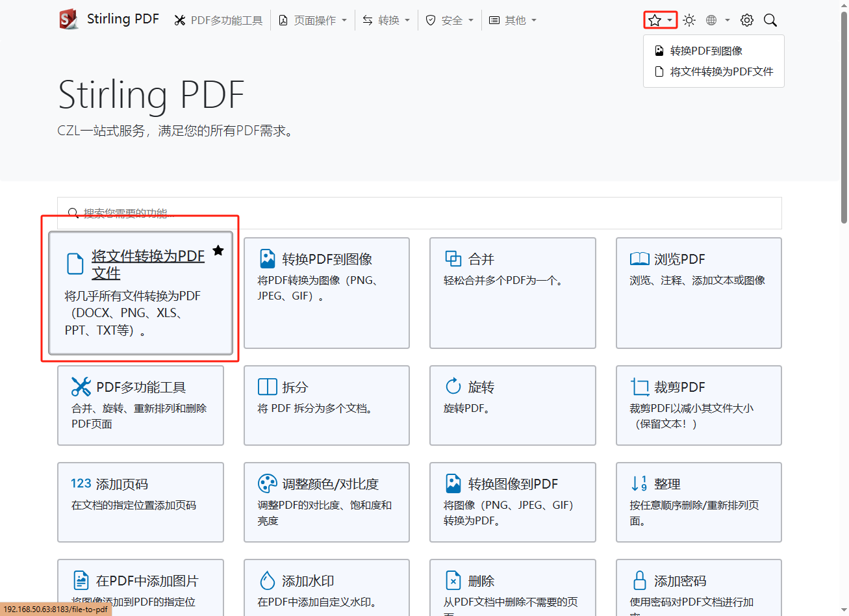This screenshot has height=616, width=849.
Task: Click the 其他 navbar card icon
Action: 494,20
